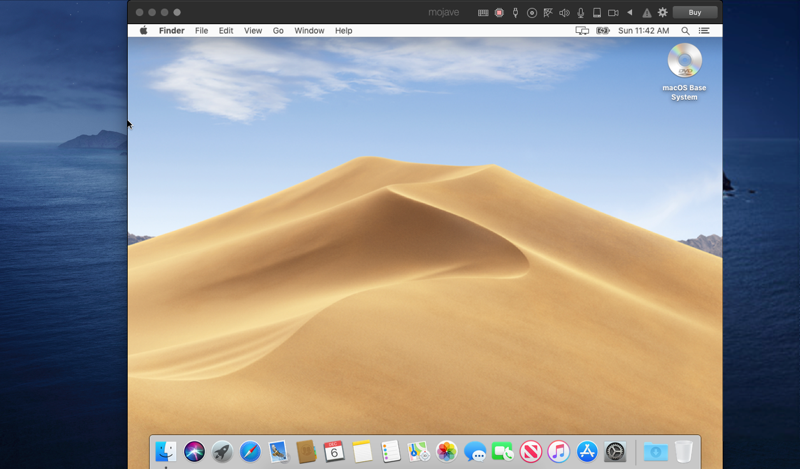The image size is (800, 469).
Task: Open the File menu
Action: tap(202, 31)
